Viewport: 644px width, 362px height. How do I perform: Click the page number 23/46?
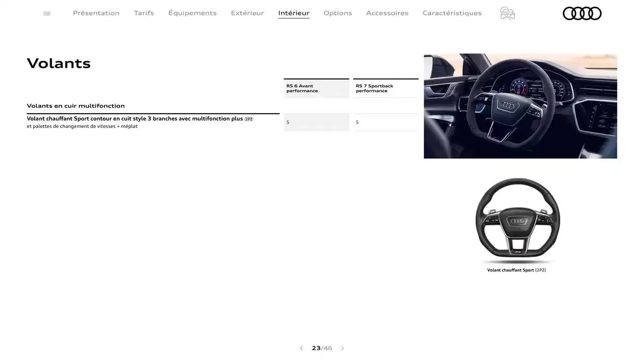pyautogui.click(x=321, y=347)
